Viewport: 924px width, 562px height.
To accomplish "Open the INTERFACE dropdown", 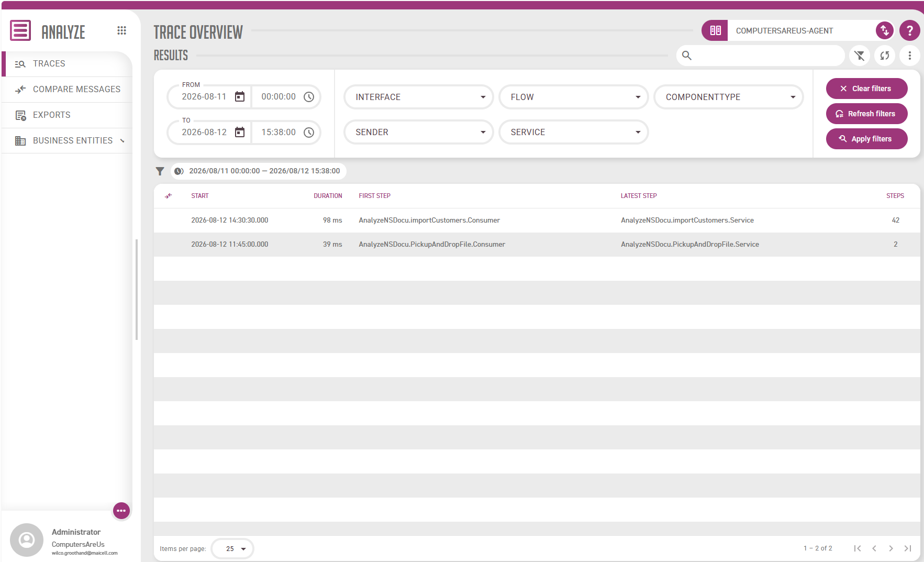I will (419, 97).
